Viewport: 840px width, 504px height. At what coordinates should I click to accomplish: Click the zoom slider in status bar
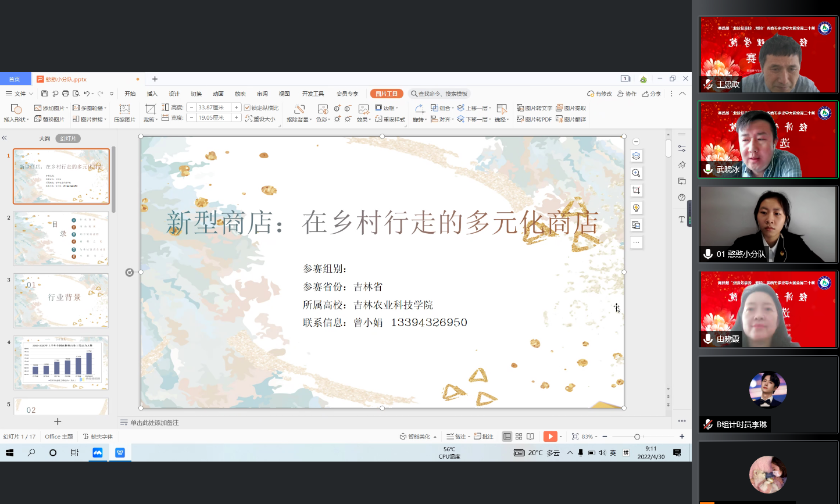[x=637, y=437]
